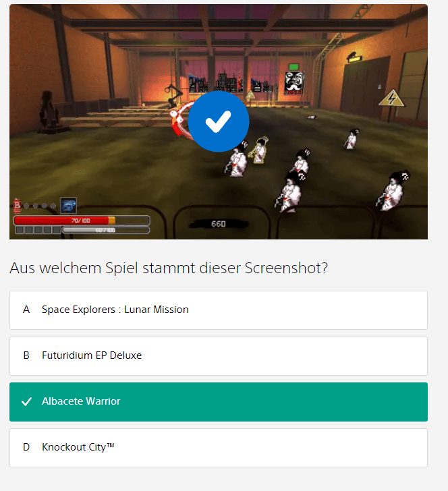Click the green exit sign above the poster

point(294,67)
